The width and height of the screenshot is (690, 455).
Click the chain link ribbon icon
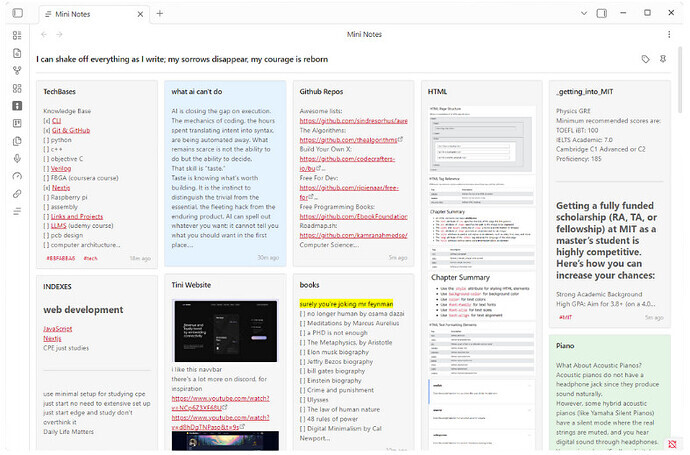click(17, 193)
